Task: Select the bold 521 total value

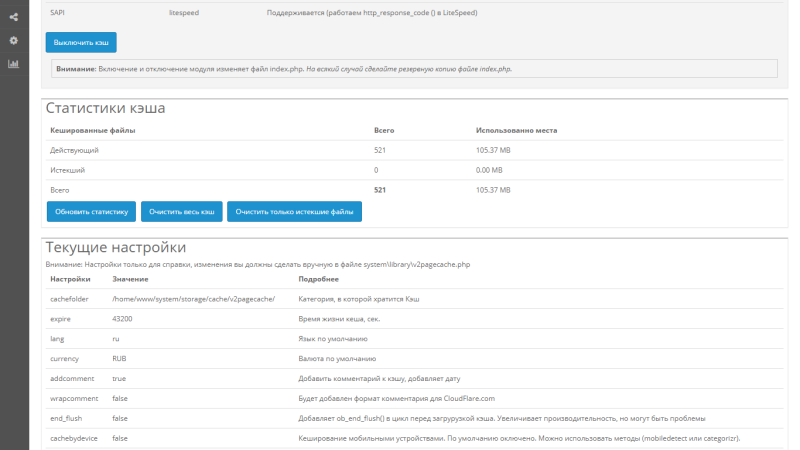Action: coord(380,190)
